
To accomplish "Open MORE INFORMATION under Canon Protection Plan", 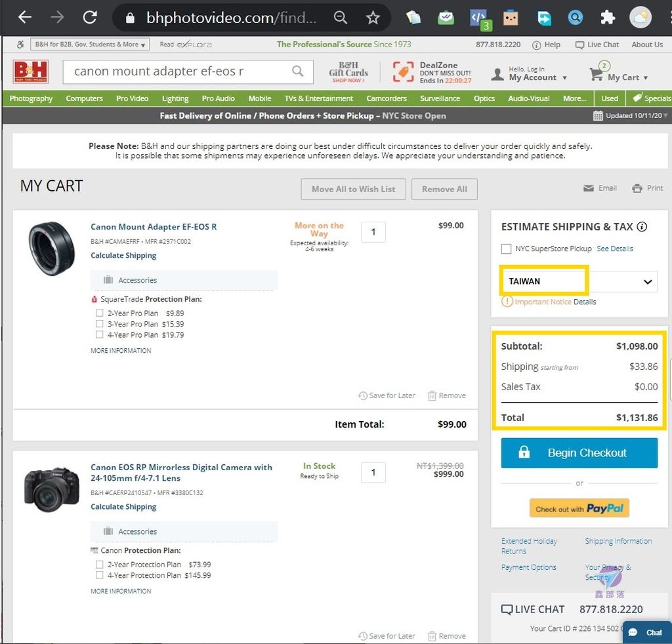I will [121, 591].
